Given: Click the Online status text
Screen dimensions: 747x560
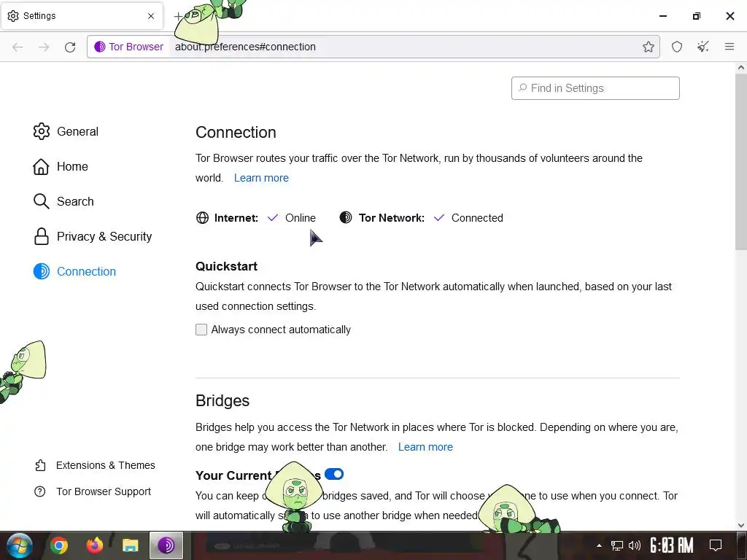Looking at the screenshot, I should coord(300,218).
